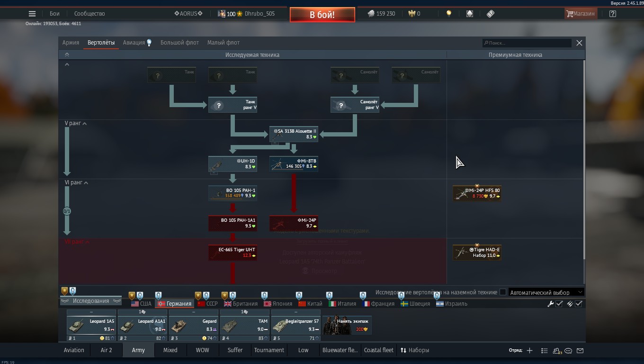Open the inventory items icon

(470, 14)
